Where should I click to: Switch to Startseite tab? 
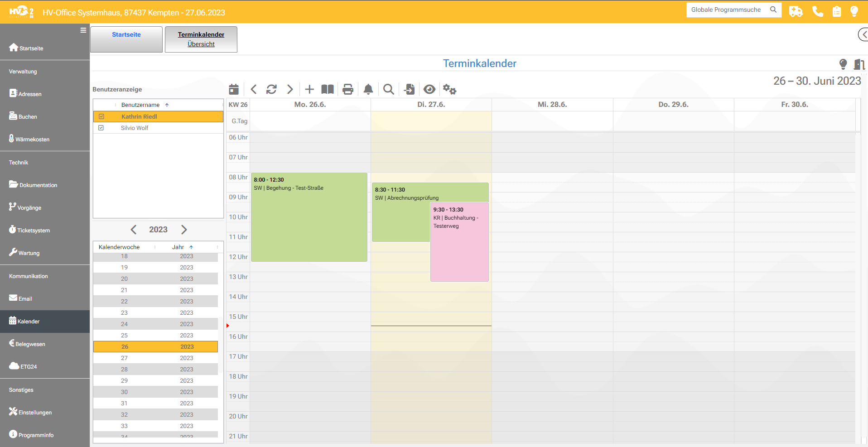point(126,39)
